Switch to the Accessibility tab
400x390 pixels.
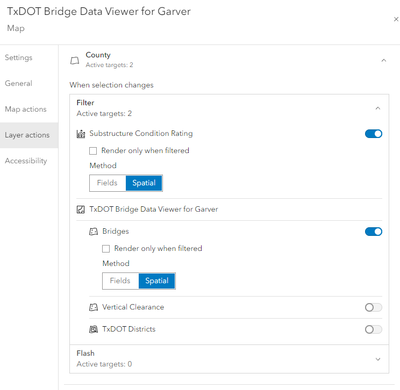(x=26, y=161)
